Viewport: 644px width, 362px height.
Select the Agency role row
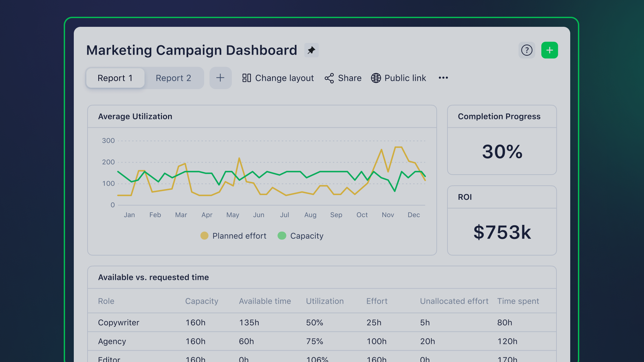point(112,341)
